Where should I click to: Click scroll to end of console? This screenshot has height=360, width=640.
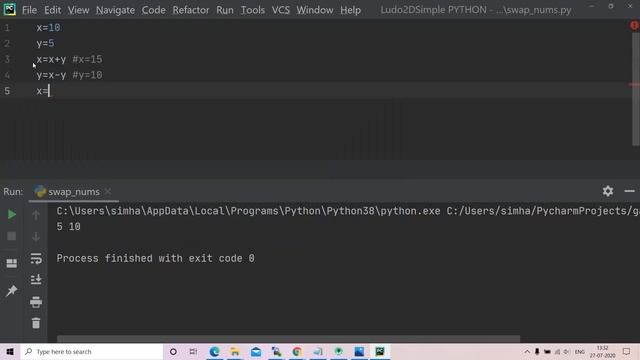click(x=36, y=280)
